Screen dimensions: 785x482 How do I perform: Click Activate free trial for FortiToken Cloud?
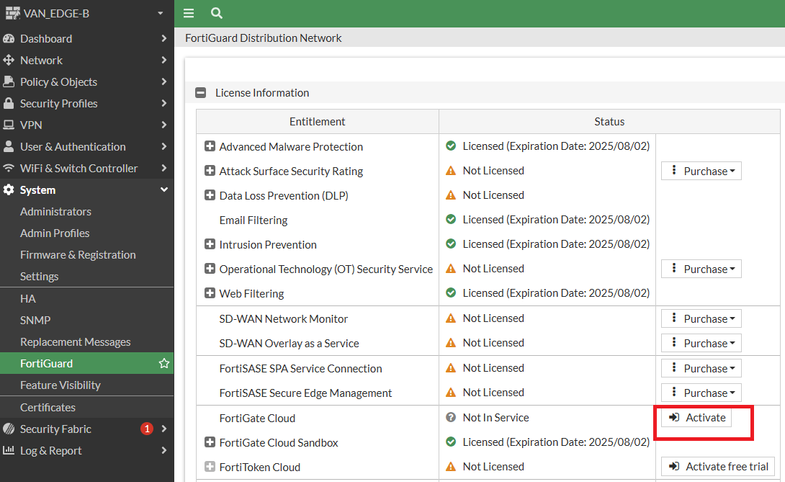coord(717,467)
